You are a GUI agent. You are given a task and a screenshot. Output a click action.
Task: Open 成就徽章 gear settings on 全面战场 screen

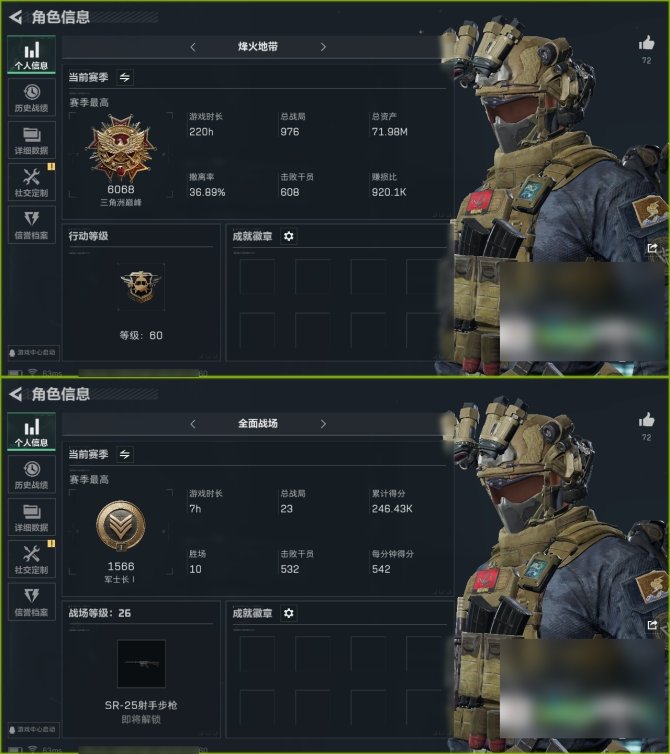pos(289,613)
